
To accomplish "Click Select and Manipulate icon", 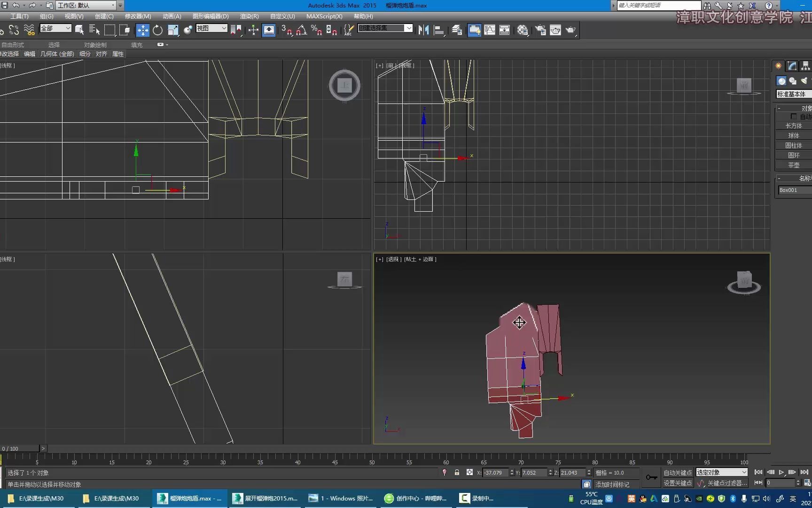I will tap(253, 30).
